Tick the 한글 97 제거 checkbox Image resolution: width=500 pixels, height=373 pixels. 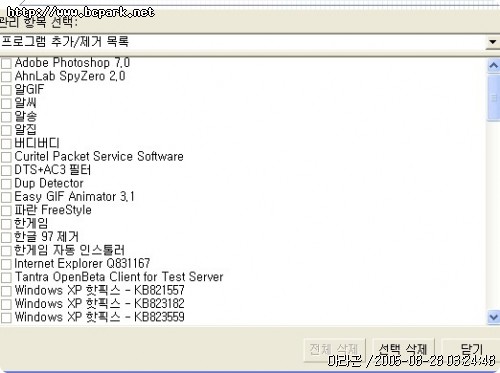point(6,237)
